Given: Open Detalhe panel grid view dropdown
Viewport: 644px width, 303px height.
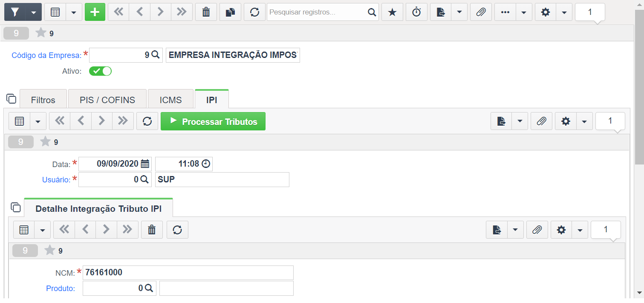Looking at the screenshot, I should pos(42,230).
